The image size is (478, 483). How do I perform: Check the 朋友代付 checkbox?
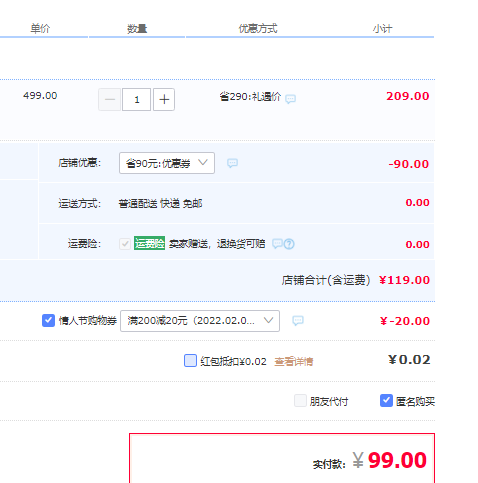click(x=300, y=400)
